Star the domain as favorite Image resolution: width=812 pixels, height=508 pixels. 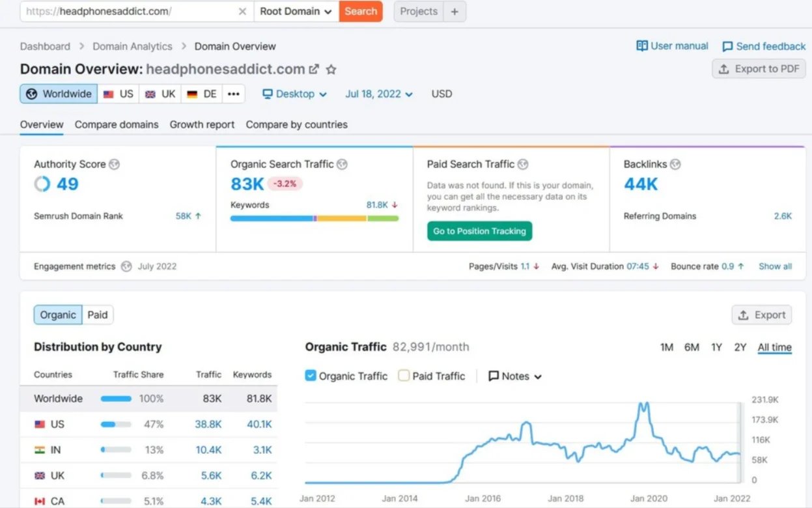[331, 69]
